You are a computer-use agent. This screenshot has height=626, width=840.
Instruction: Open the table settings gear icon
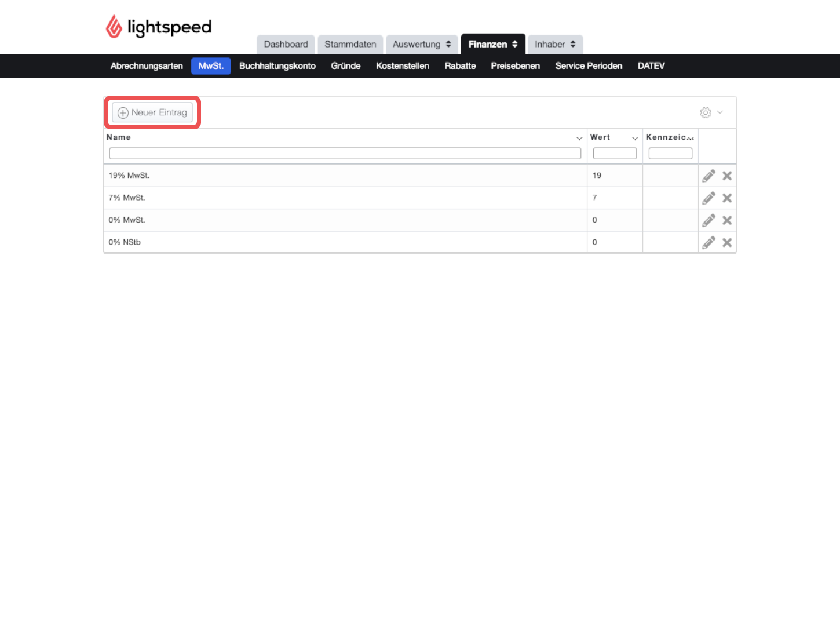pyautogui.click(x=706, y=112)
